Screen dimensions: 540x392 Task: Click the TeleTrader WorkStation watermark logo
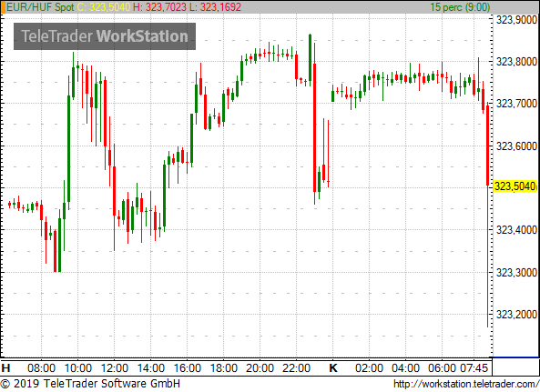[x=105, y=36]
